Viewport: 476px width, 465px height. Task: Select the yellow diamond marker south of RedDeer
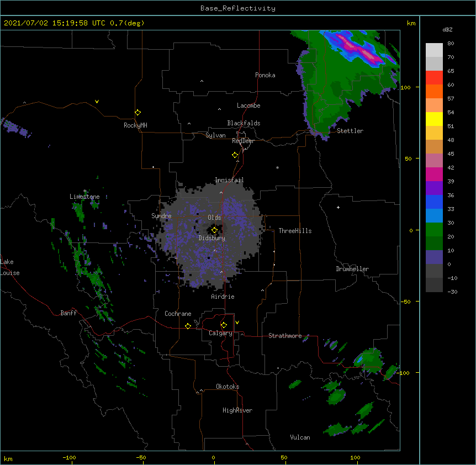235,155
